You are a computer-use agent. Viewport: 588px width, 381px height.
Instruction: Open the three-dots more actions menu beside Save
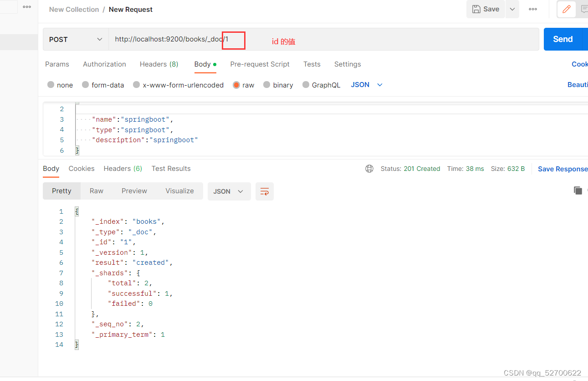533,9
